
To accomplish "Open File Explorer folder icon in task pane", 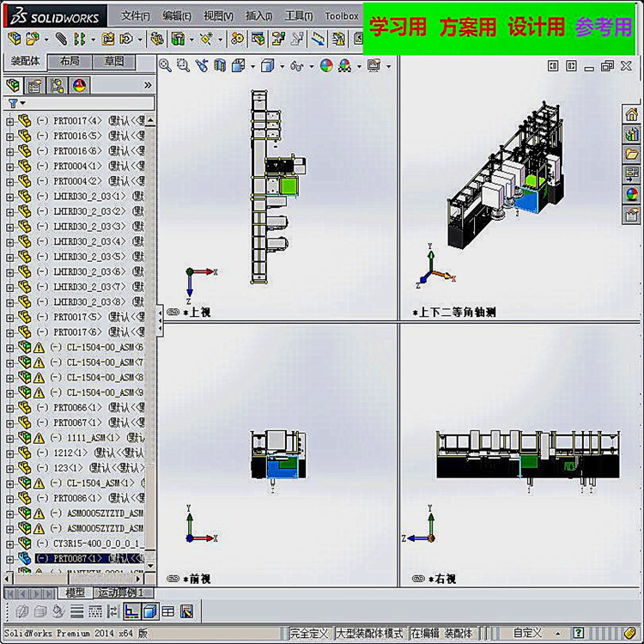I will point(632,154).
